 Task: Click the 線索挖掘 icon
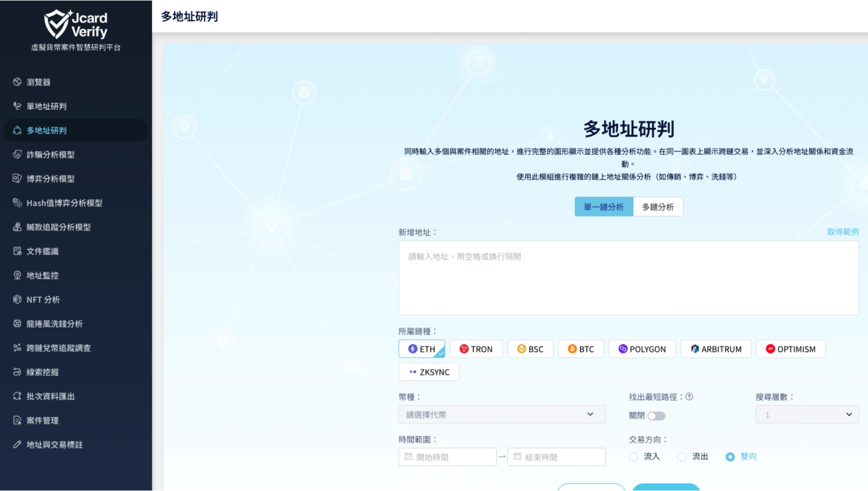point(17,372)
